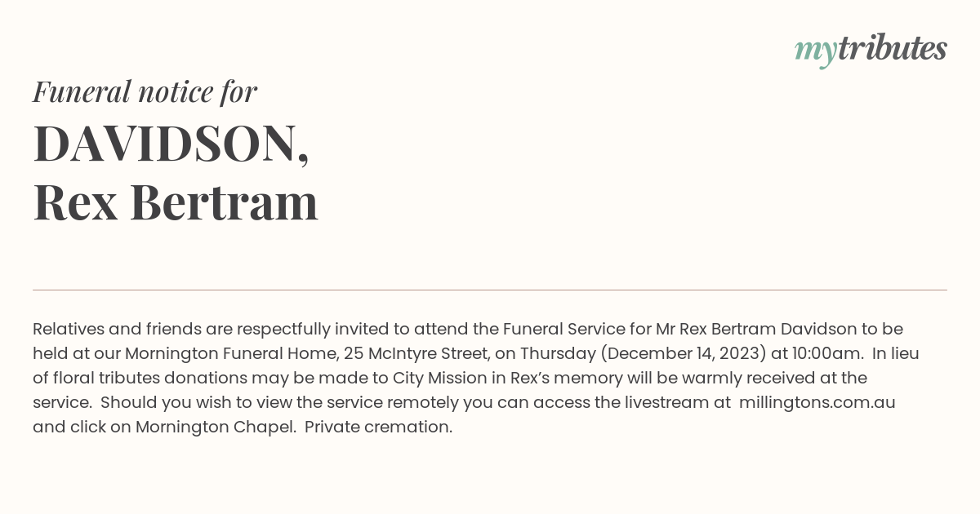Click the 'Funeral notice for' heading
Image resolution: width=980 pixels, height=514 pixels.
(x=145, y=92)
